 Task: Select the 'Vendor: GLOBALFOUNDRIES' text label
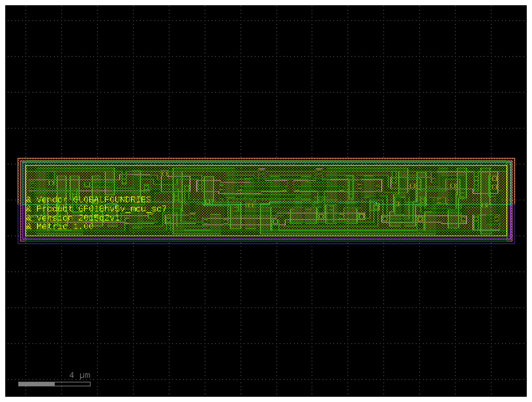(88, 199)
